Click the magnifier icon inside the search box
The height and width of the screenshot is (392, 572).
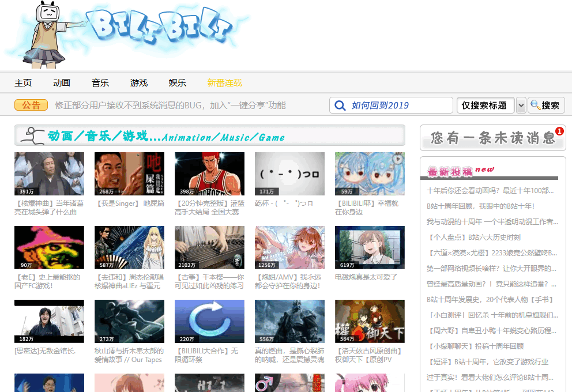pos(340,105)
